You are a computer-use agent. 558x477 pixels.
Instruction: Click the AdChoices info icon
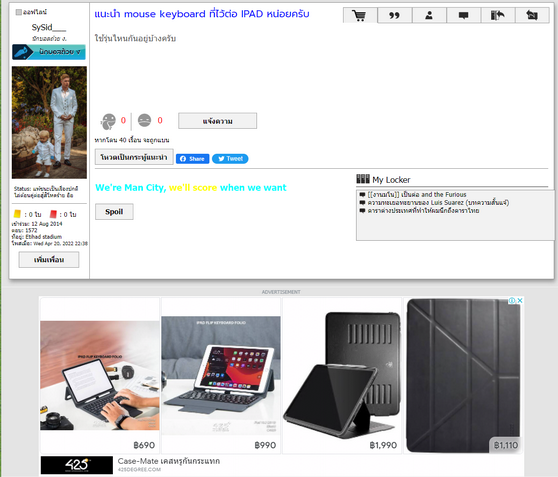pos(512,300)
